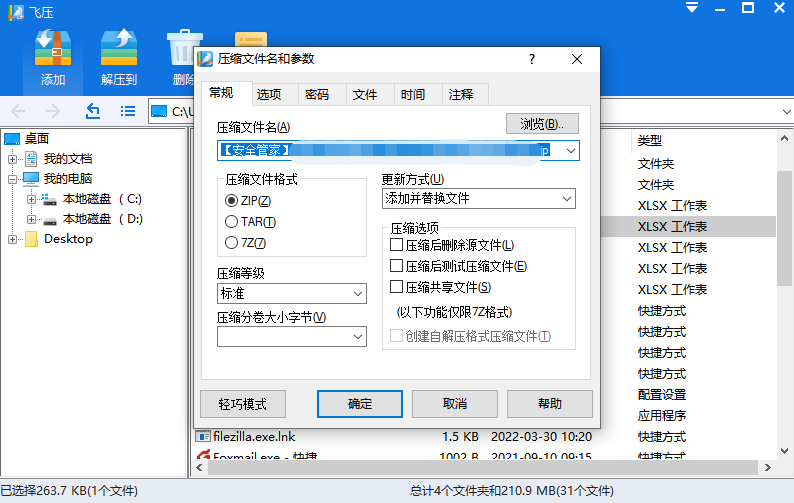Click the back navigation arrow
Image resolution: width=794 pixels, height=503 pixels.
point(18,111)
